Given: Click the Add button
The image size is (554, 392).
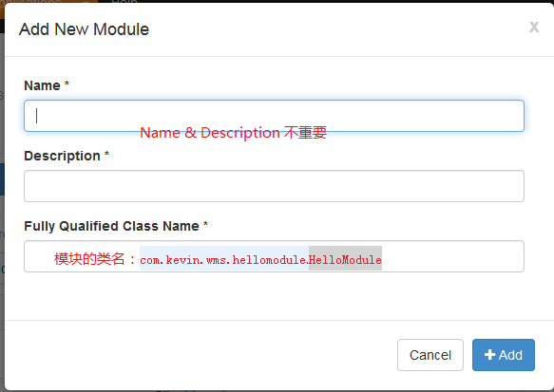Looking at the screenshot, I should [x=503, y=355].
